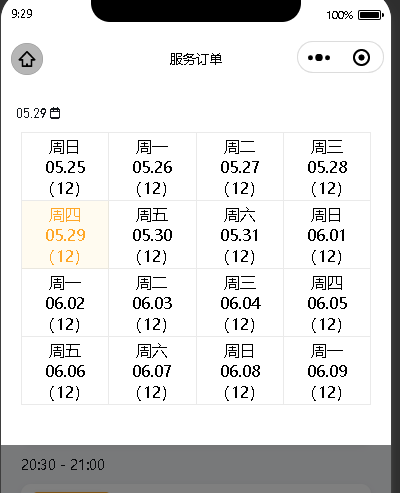Choose 周一 06.09 date cell
The image size is (400, 493).
click(327, 370)
